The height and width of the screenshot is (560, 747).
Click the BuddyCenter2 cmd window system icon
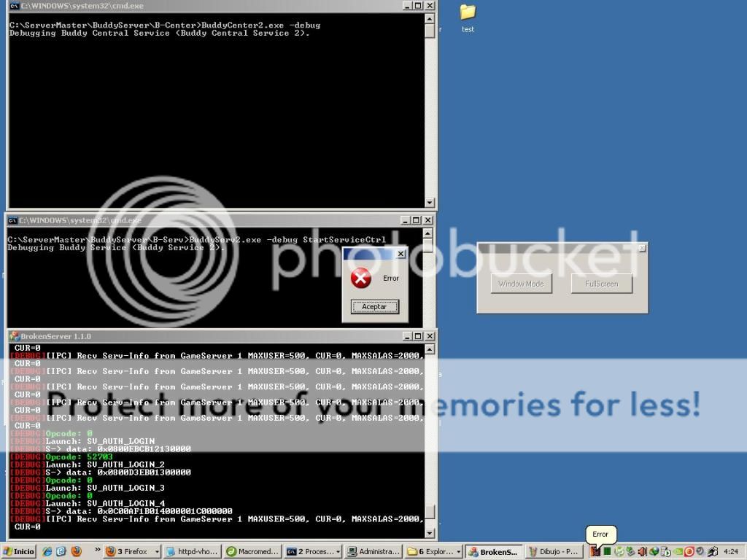14,6
